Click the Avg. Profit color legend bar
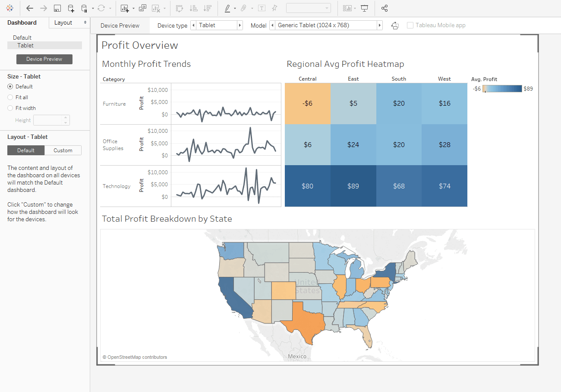This screenshot has width=561, height=392. click(502, 89)
